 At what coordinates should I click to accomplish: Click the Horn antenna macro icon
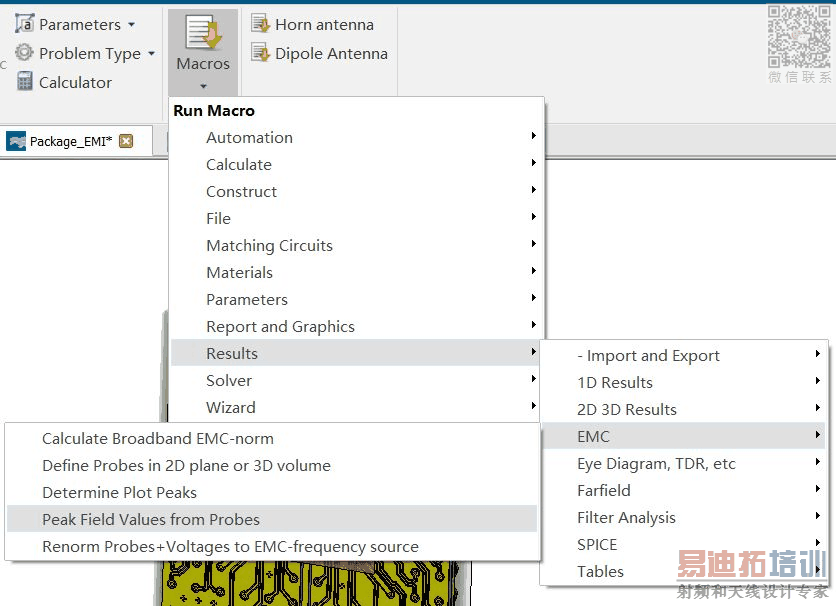pyautogui.click(x=261, y=23)
